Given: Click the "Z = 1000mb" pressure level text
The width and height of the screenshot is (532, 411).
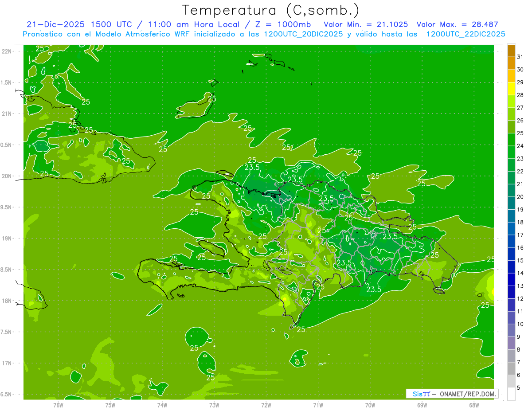Looking at the screenshot, I should coord(283,24).
